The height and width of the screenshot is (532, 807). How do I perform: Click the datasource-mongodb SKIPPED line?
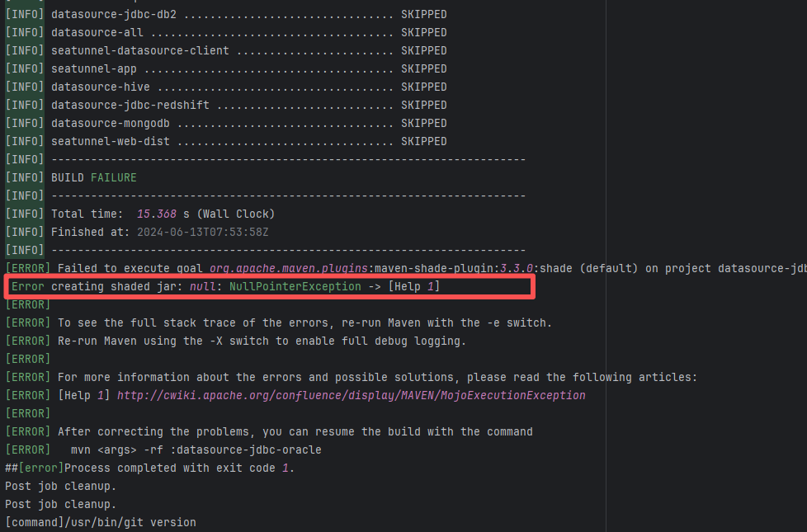(x=248, y=123)
